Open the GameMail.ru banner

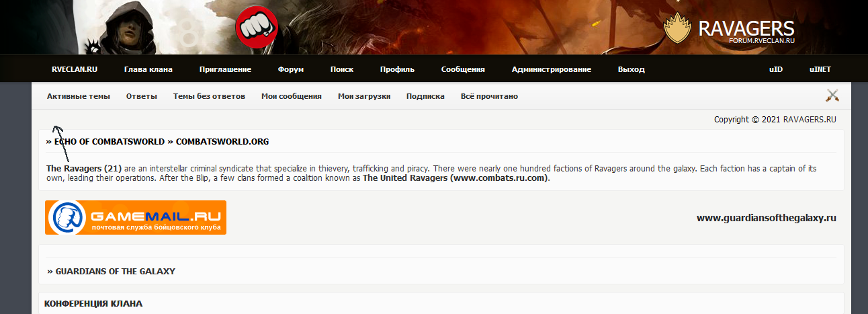click(x=136, y=217)
